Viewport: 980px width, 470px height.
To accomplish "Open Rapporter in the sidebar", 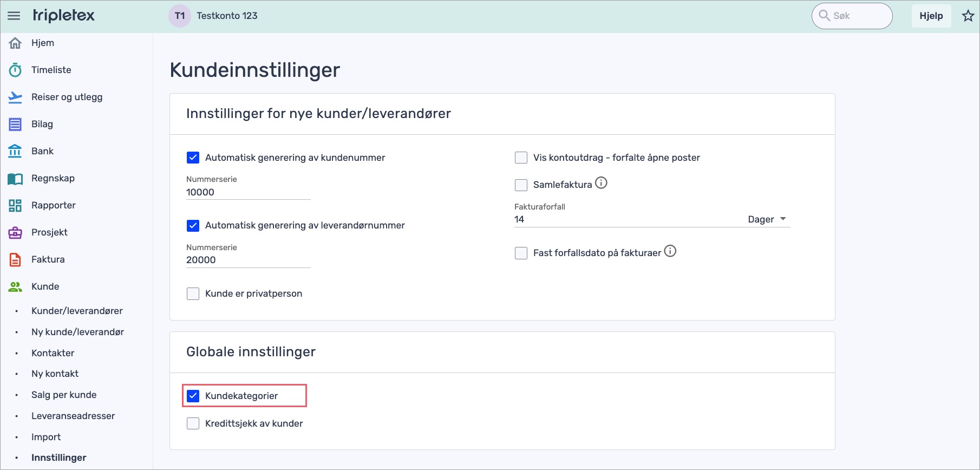I will (54, 205).
